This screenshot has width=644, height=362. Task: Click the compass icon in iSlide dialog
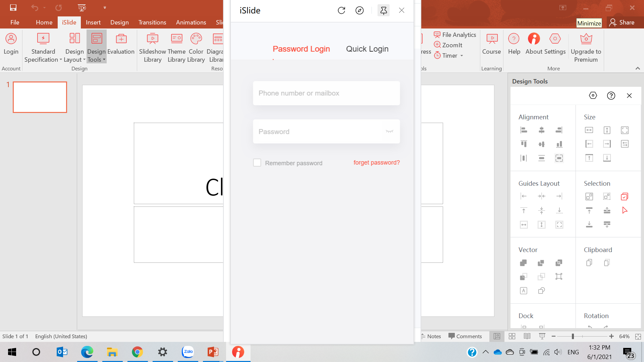360,10
